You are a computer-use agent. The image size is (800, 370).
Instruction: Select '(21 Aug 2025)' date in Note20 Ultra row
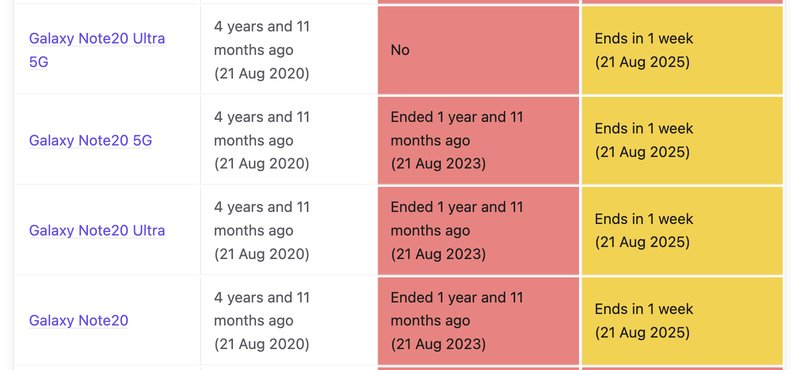642,242
